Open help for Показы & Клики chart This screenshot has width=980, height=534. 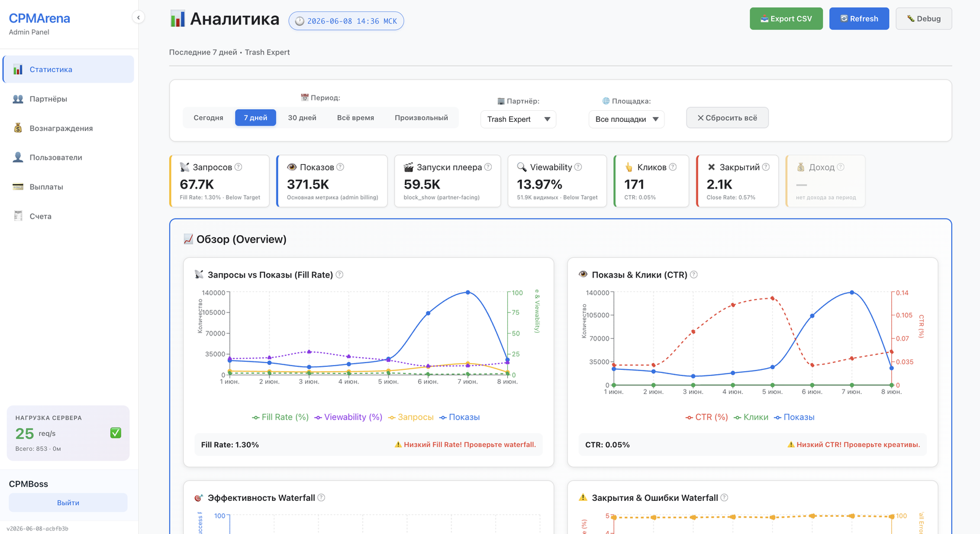tap(694, 274)
